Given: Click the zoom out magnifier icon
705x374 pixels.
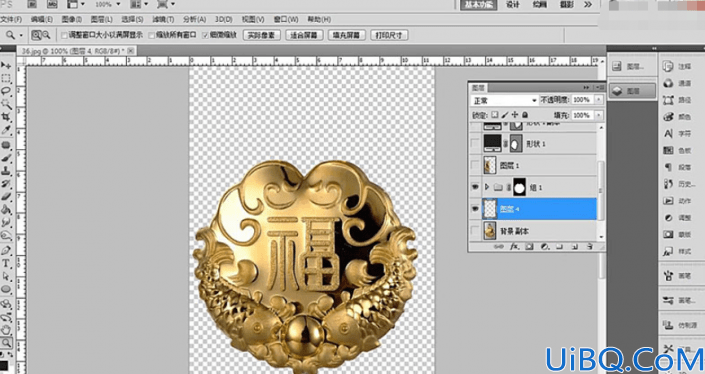Looking at the screenshot, I should tap(46, 35).
